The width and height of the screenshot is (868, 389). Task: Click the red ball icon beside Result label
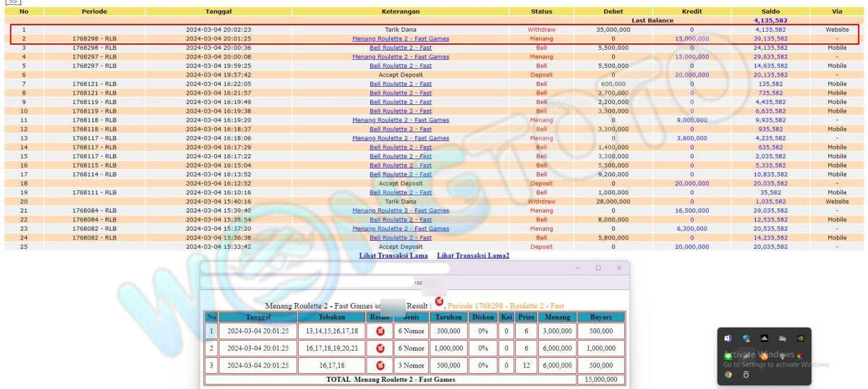coord(438,302)
